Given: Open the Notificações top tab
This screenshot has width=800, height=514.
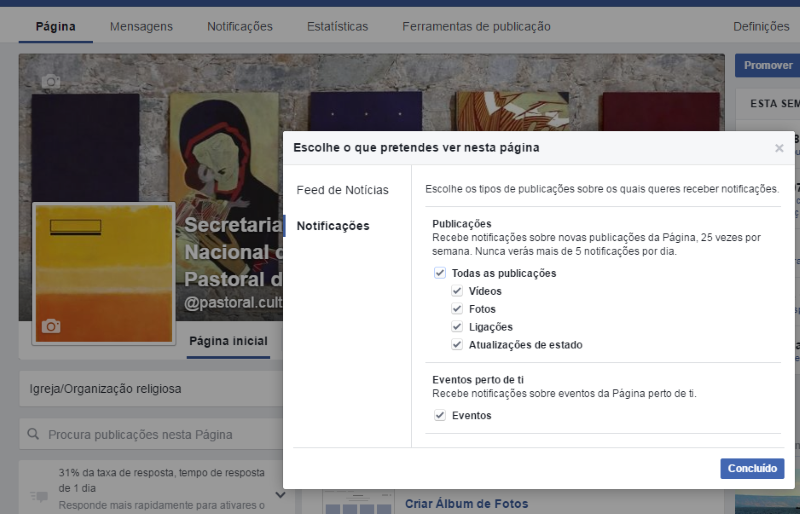Looking at the screenshot, I should pos(240,27).
